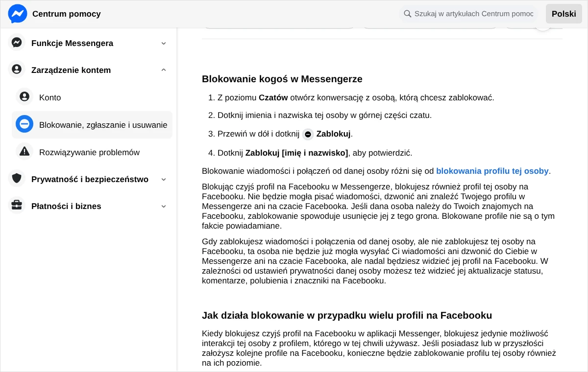Collapse the Zarządzenie kontem chevron

(x=164, y=70)
